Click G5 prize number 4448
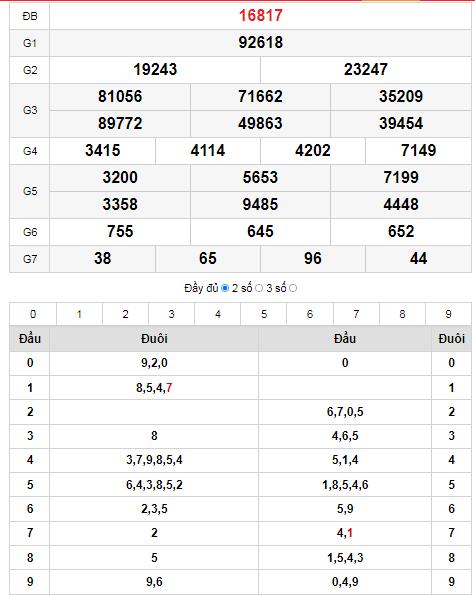475x595 pixels. pyautogui.click(x=401, y=205)
